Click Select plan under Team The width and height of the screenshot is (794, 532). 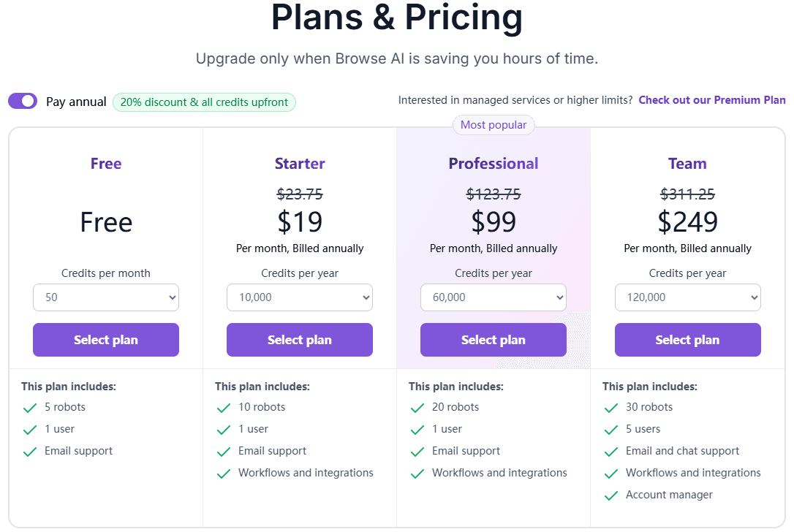(687, 340)
